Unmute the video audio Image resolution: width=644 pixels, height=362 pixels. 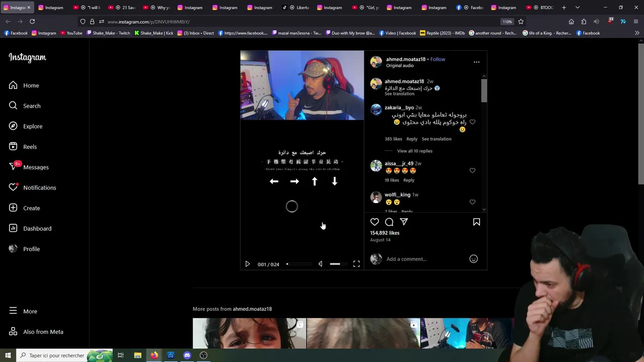320,264
